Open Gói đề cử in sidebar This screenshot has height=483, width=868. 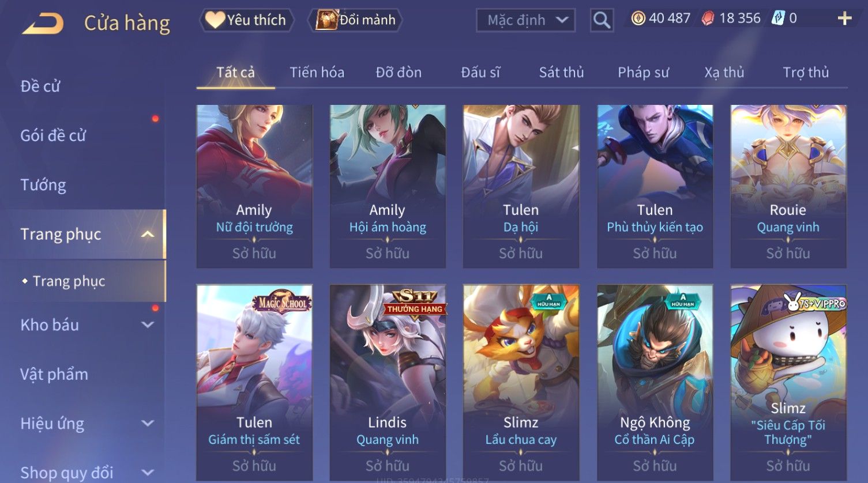[x=53, y=135]
